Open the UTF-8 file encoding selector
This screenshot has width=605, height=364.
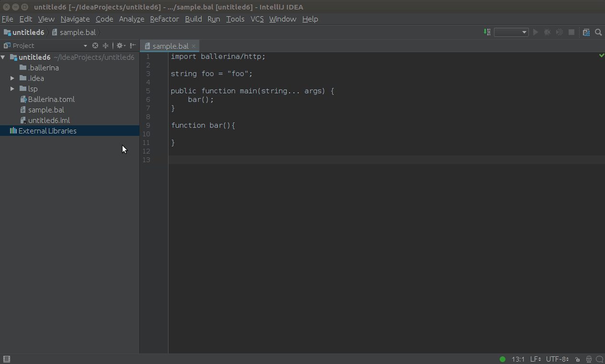tap(557, 359)
